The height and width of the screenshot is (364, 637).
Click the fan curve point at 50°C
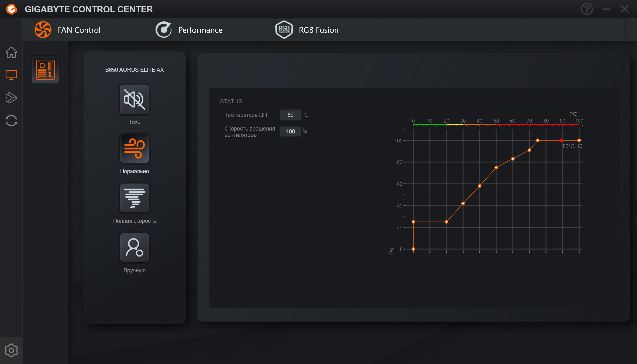pyautogui.click(x=496, y=167)
